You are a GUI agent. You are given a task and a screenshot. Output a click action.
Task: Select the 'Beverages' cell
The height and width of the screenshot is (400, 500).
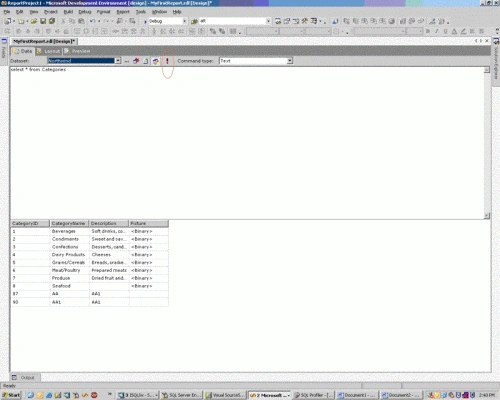tap(69, 231)
